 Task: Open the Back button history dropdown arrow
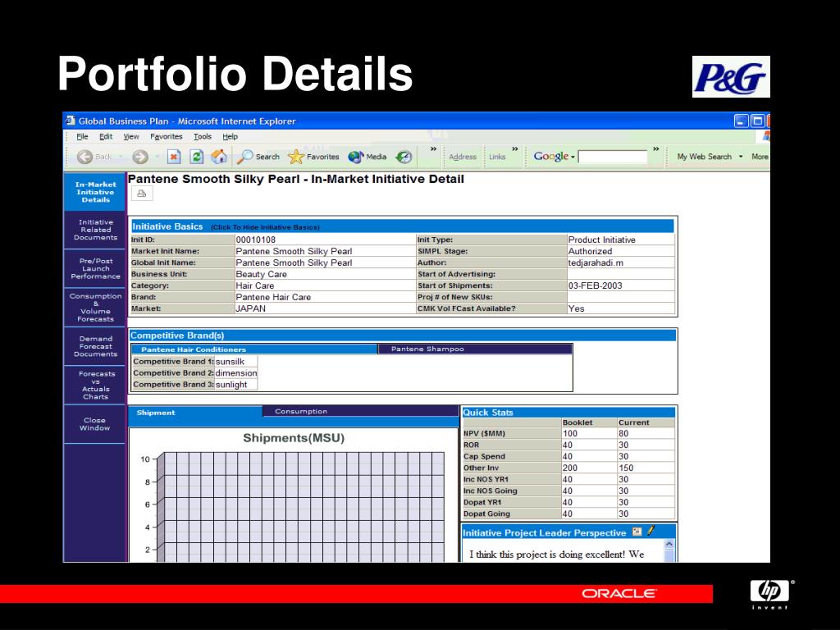click(x=121, y=157)
